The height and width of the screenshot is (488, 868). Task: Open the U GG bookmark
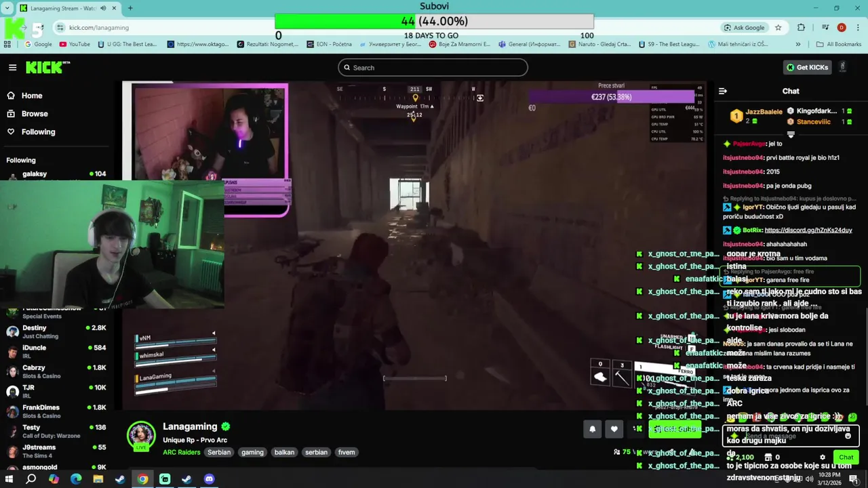pyautogui.click(x=127, y=44)
